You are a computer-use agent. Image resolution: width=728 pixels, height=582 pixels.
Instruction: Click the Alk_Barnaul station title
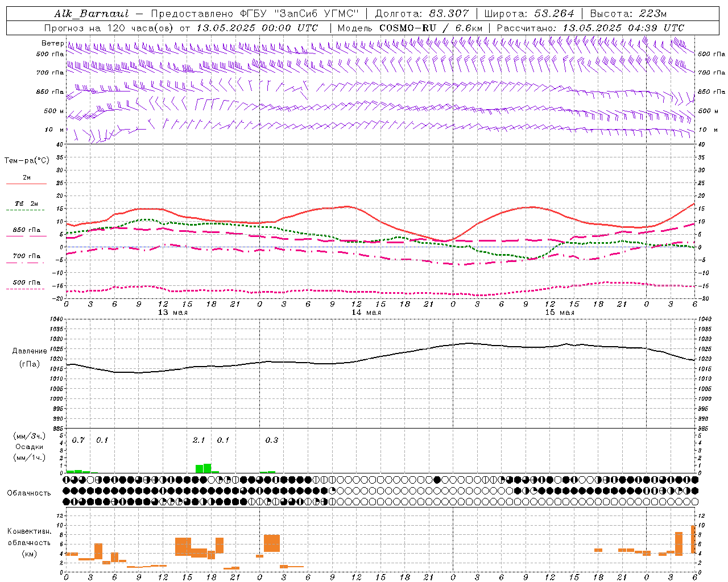92,14
